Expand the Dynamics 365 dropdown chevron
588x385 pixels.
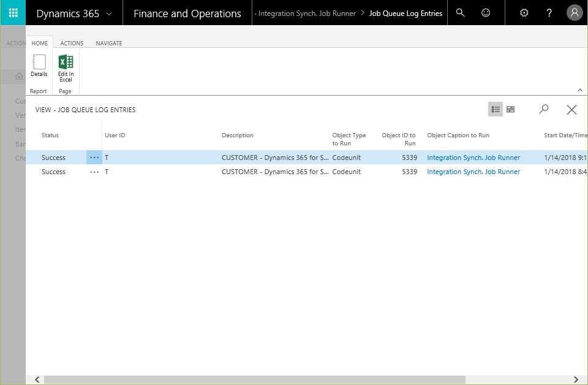click(109, 14)
